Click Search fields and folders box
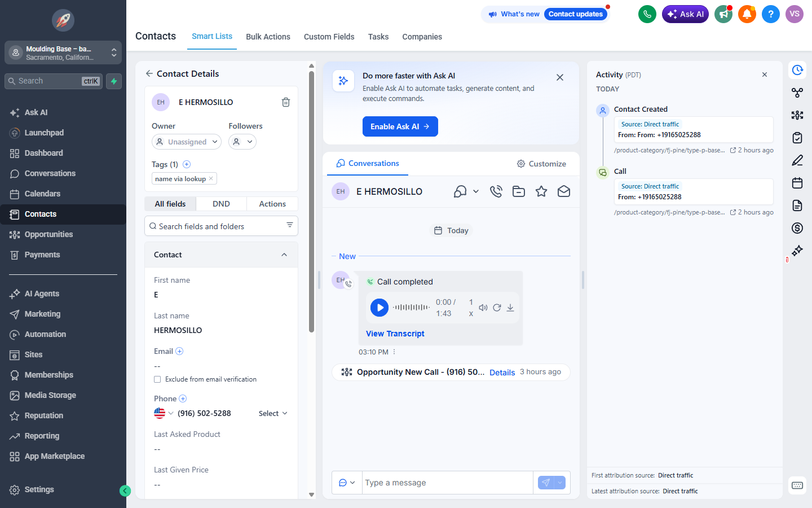The image size is (812, 508). point(221,226)
